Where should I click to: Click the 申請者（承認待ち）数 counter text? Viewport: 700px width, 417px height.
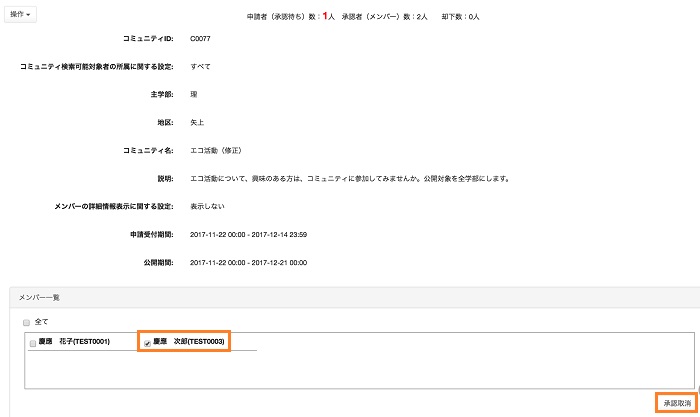point(290,17)
